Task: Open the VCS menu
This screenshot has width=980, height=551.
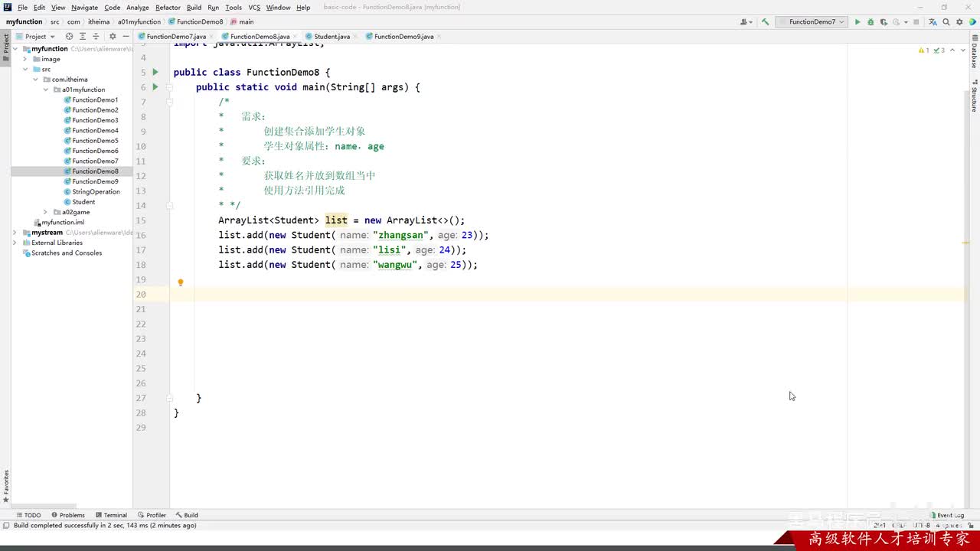Action: point(254,8)
